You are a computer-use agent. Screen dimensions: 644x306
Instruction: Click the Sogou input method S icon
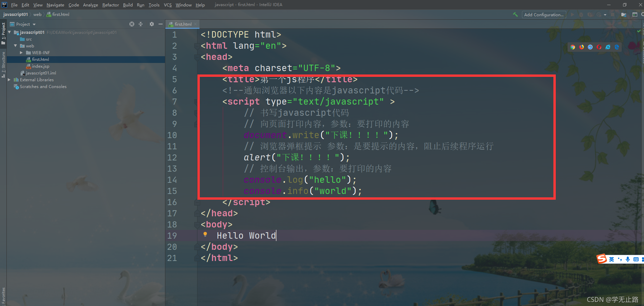602,259
